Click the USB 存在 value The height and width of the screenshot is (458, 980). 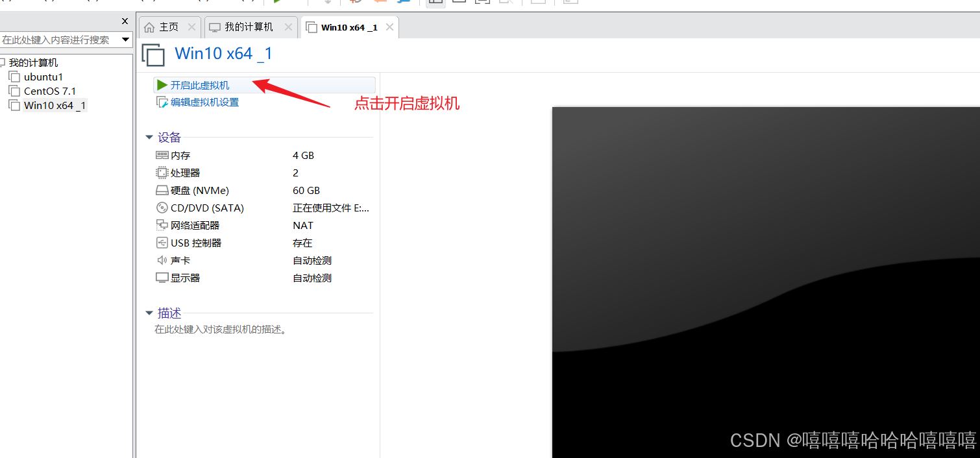point(302,243)
